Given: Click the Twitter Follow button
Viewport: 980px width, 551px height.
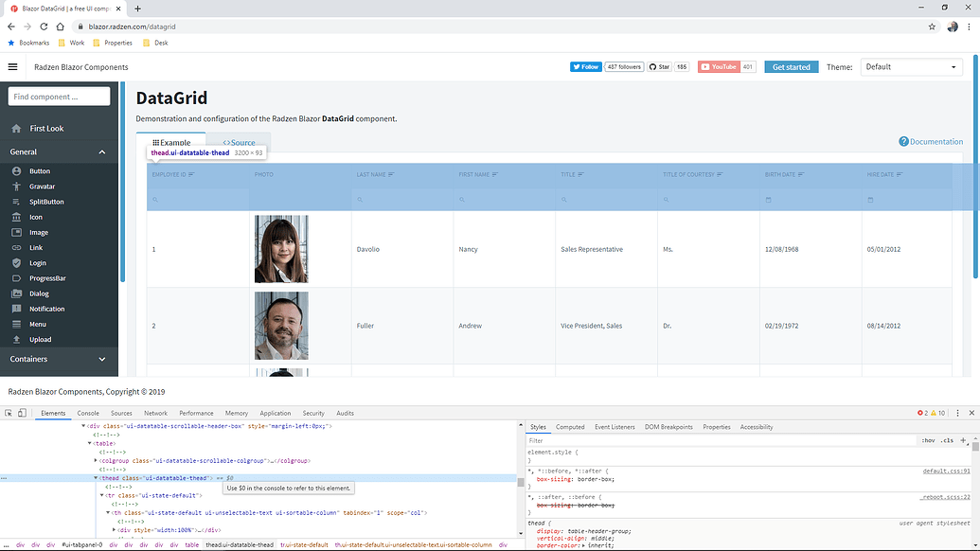Looking at the screenshot, I should pyautogui.click(x=585, y=67).
